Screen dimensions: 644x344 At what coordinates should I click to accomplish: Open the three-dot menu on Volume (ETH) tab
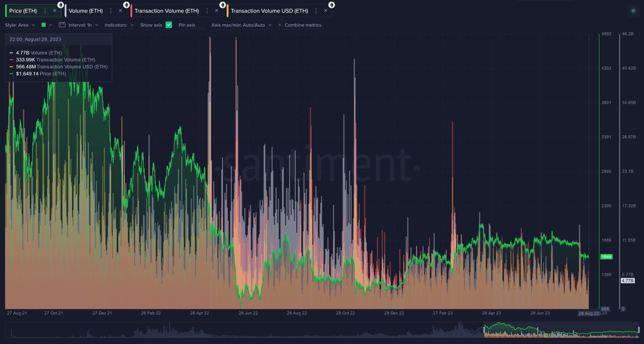[x=110, y=10]
